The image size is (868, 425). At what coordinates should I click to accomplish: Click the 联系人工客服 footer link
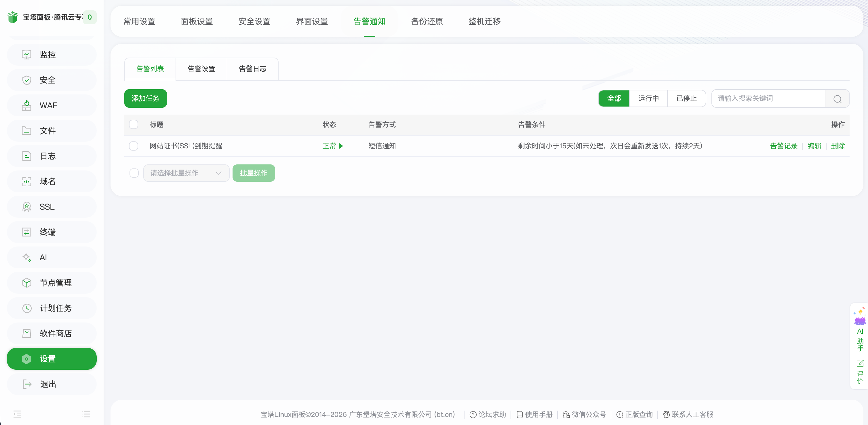(688, 415)
